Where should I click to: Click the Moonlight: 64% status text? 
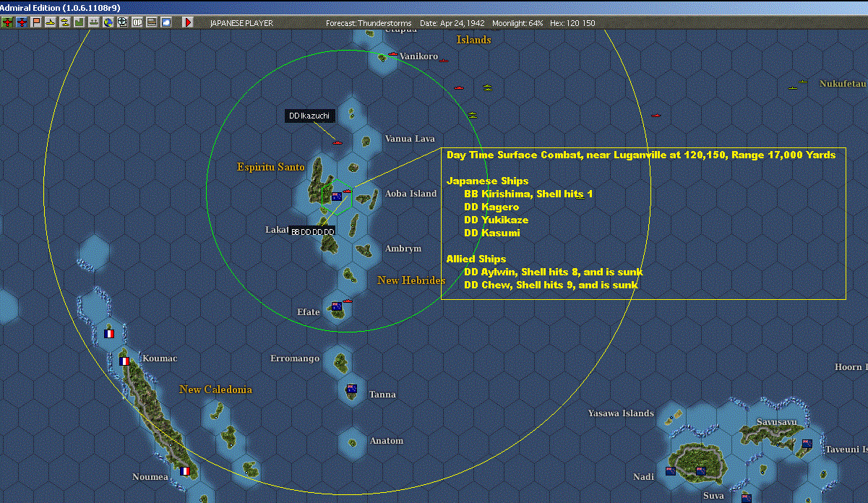517,23
